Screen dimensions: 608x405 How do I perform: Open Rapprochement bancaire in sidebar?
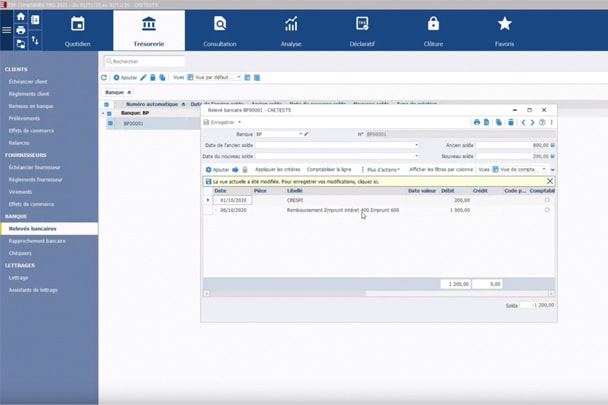point(38,241)
